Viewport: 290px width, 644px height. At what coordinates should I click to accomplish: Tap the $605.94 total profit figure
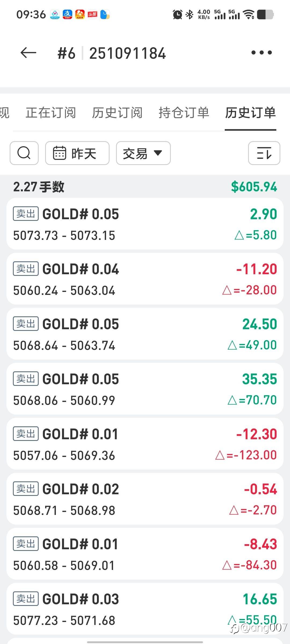(x=254, y=187)
